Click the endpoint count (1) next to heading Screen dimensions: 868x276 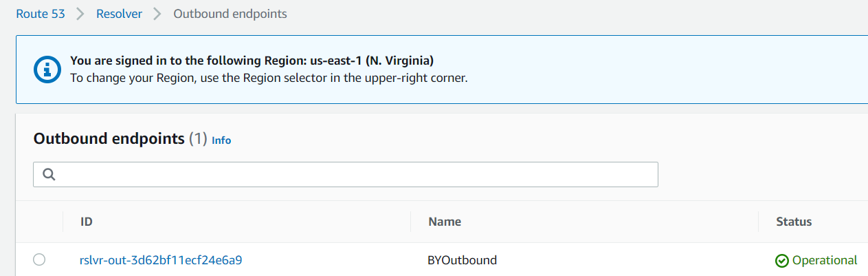click(198, 138)
